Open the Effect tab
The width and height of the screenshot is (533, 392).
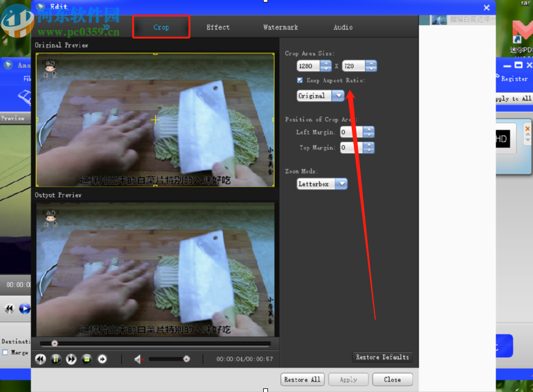point(218,27)
